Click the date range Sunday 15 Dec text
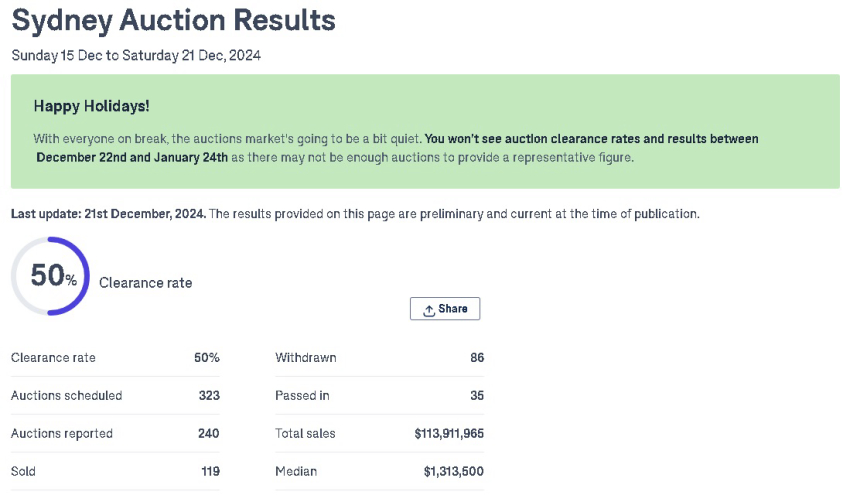 point(136,55)
